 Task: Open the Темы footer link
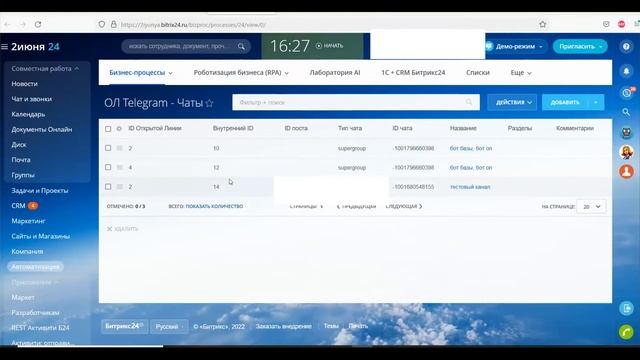point(331,326)
